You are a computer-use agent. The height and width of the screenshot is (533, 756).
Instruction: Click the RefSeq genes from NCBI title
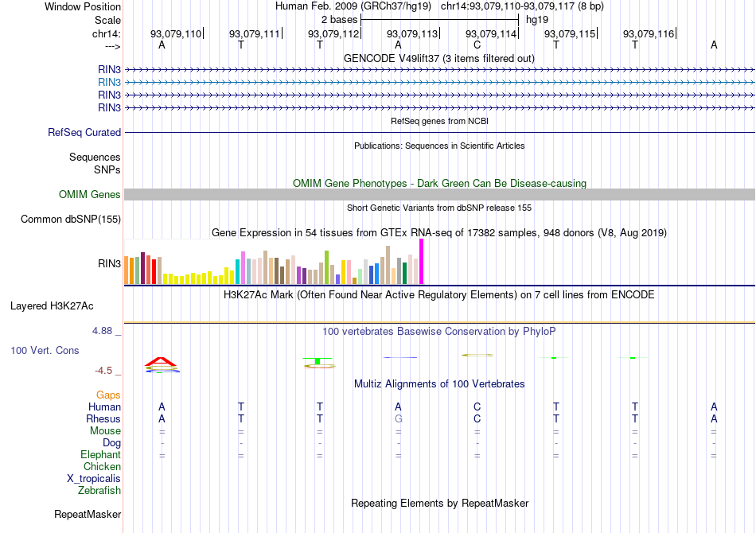click(439, 122)
